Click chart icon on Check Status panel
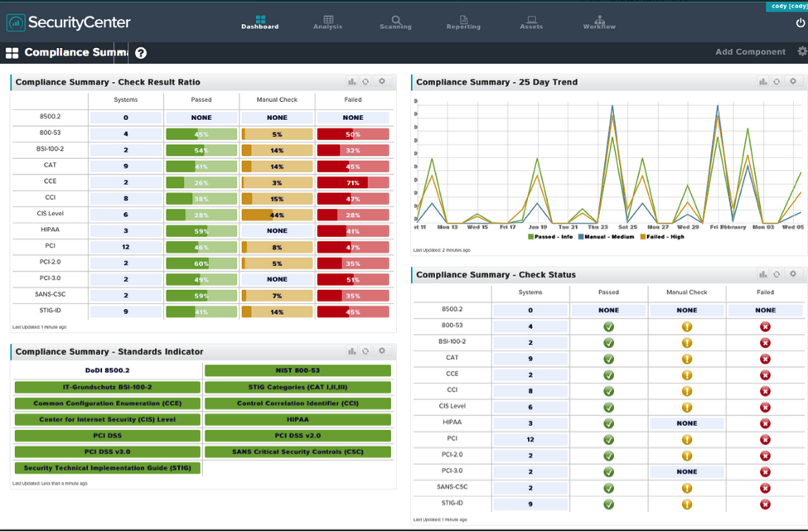Screen dimensions: 808x532 (763, 274)
